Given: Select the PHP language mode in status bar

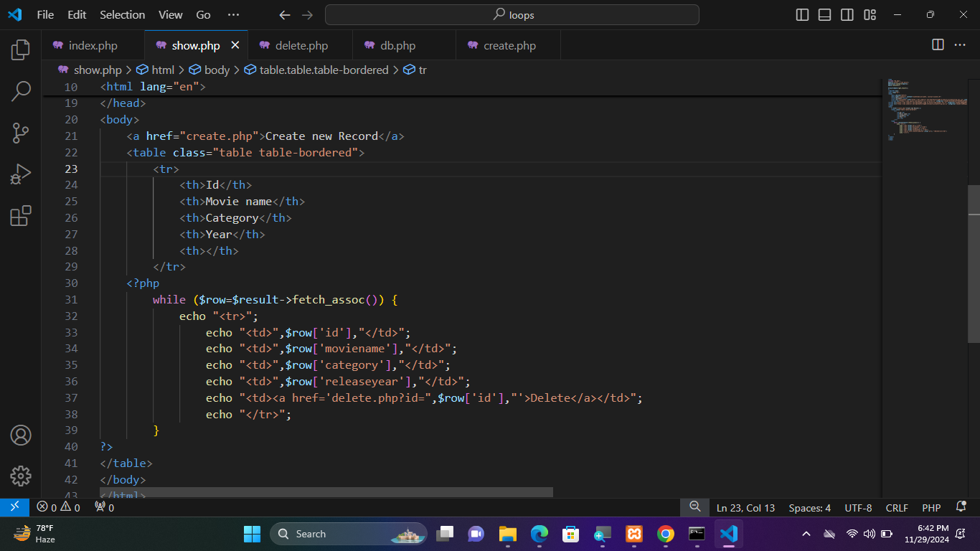Looking at the screenshot, I should [931, 508].
